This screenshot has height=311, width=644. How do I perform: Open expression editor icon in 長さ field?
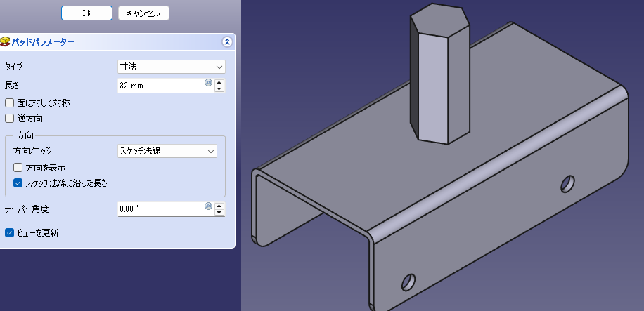coord(208,83)
